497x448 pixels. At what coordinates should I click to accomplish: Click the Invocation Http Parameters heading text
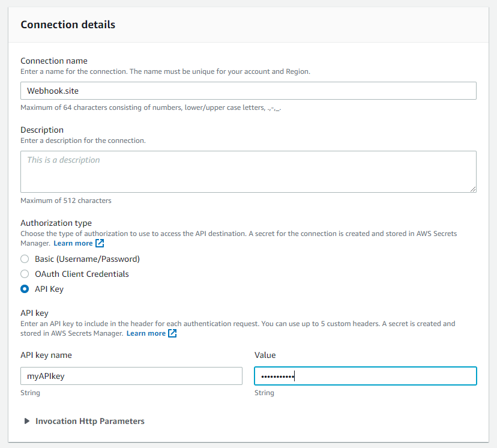pos(90,422)
